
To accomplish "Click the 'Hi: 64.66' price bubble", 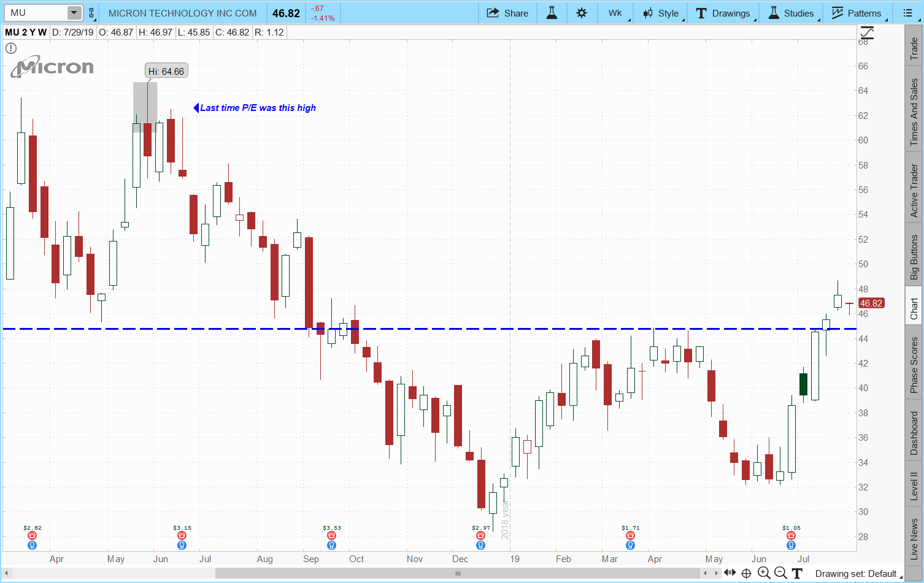I will [166, 71].
